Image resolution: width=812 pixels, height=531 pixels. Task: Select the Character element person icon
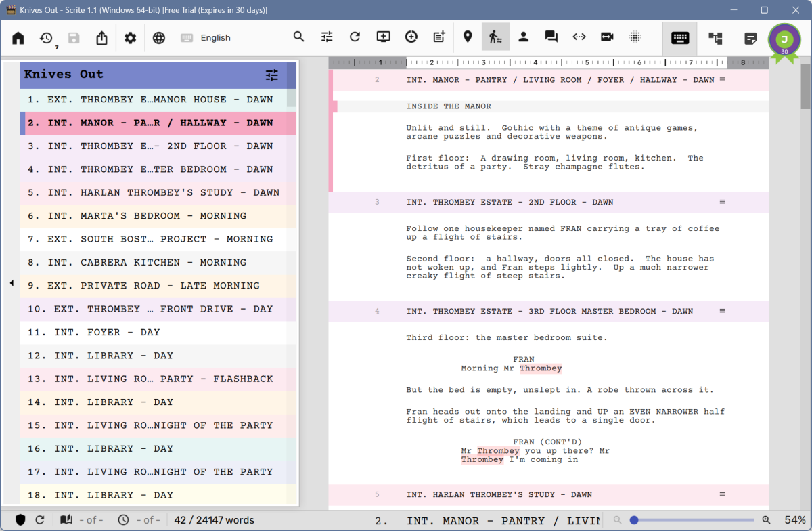(523, 38)
